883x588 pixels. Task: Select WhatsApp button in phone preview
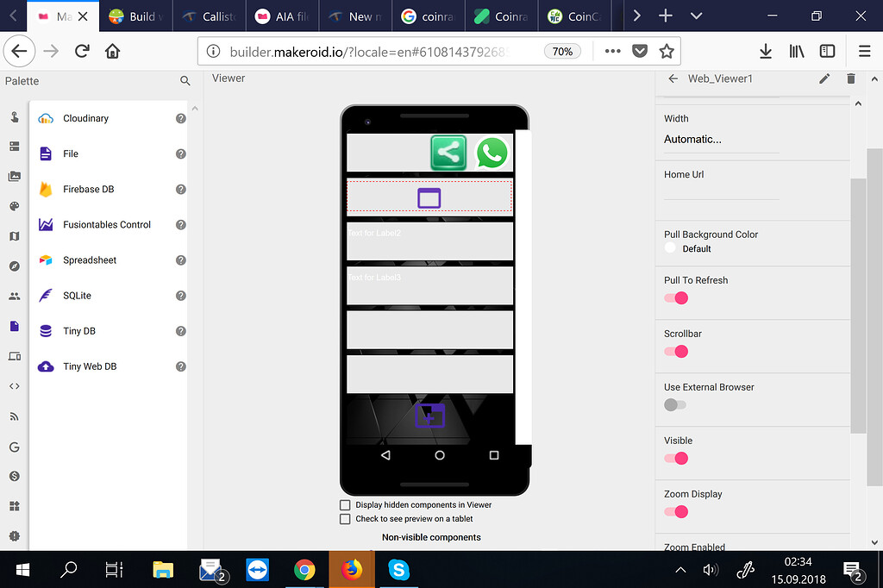click(492, 153)
